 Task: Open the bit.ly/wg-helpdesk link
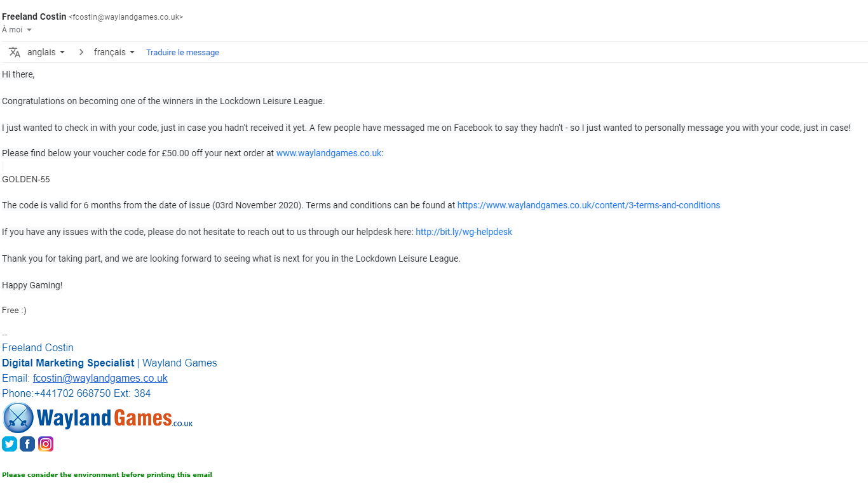tap(464, 232)
